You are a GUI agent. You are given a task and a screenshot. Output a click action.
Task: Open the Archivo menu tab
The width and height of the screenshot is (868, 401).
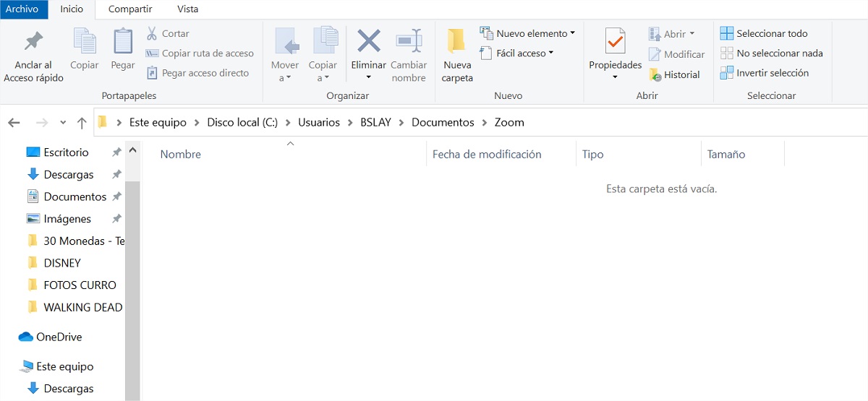pyautogui.click(x=22, y=9)
